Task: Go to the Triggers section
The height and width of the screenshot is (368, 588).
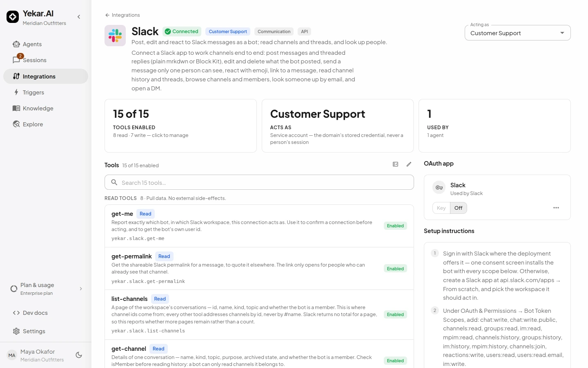Action: (x=46, y=92)
